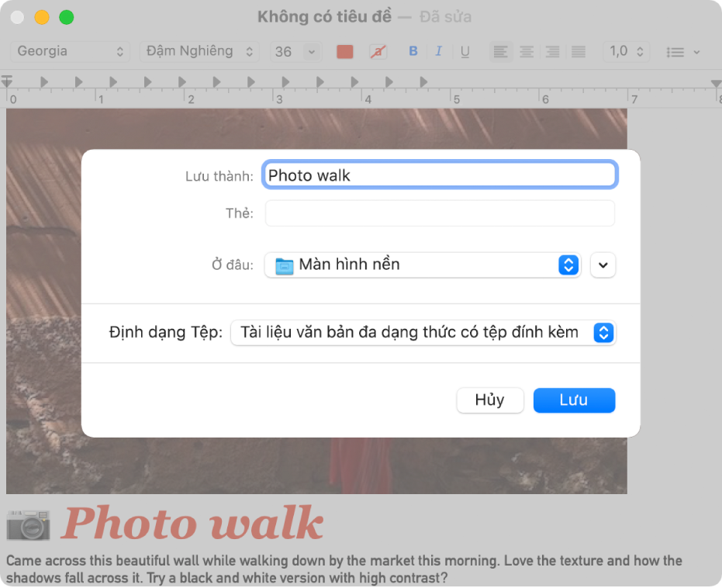Click the red text color swatch
This screenshot has width=722, height=588.
[345, 51]
